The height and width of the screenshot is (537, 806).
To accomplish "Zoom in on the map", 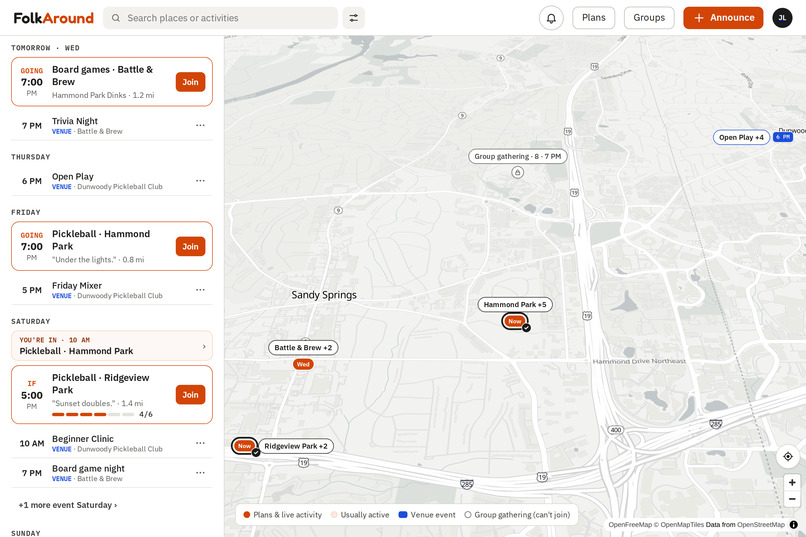I will click(792, 483).
